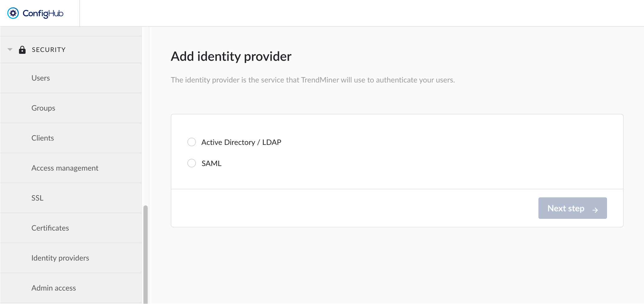Open Access management

coord(65,168)
